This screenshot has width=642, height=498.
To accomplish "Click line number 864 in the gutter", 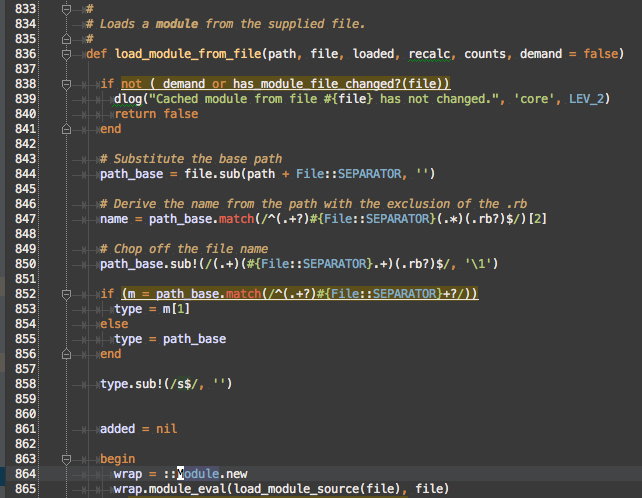I will 25,474.
